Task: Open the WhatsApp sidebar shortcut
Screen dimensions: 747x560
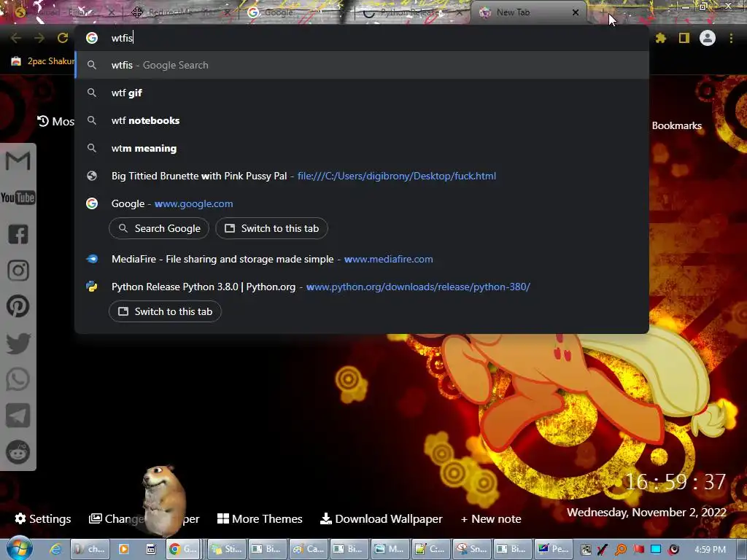Action: (x=18, y=379)
